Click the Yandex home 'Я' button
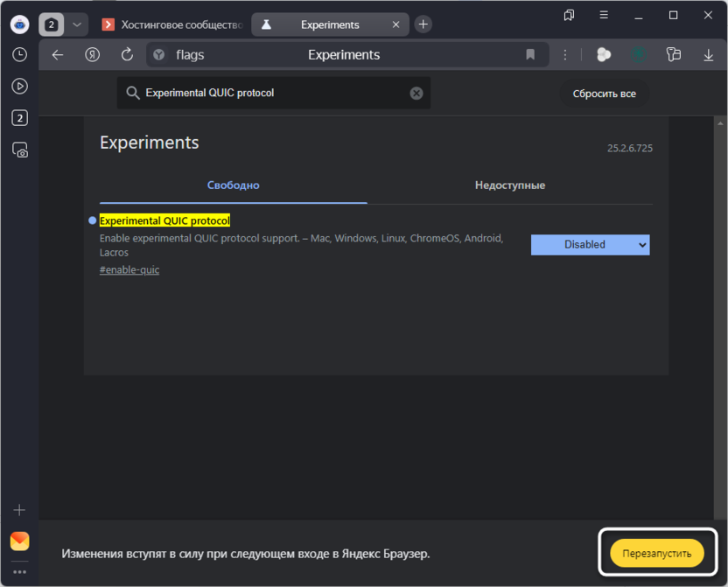728x587 pixels. click(92, 55)
